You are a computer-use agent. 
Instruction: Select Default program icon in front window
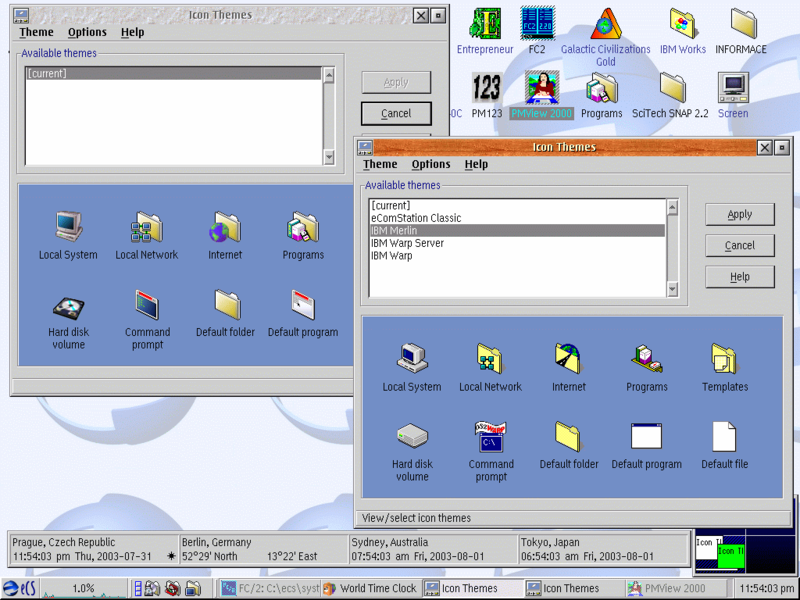[646, 436]
